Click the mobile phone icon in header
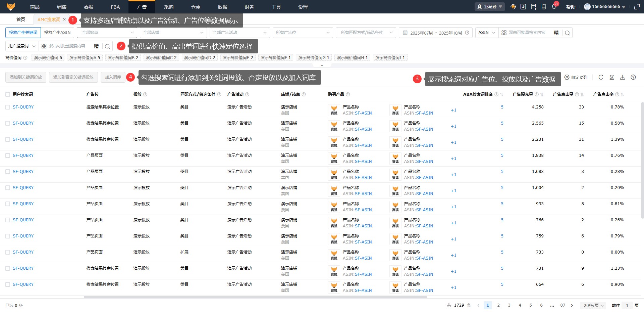Image resolution: width=644 pixels, height=312 pixels. pyautogui.click(x=544, y=7)
